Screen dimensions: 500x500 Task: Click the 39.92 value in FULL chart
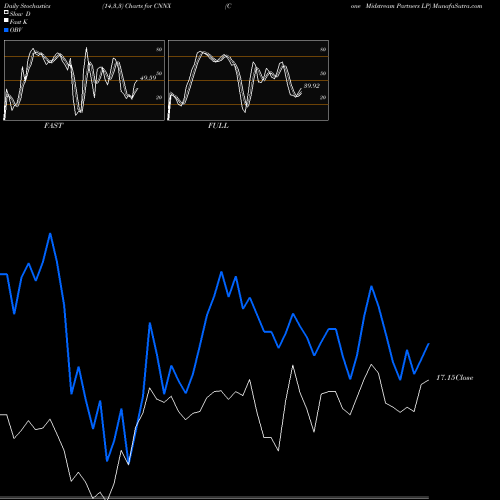312,86
